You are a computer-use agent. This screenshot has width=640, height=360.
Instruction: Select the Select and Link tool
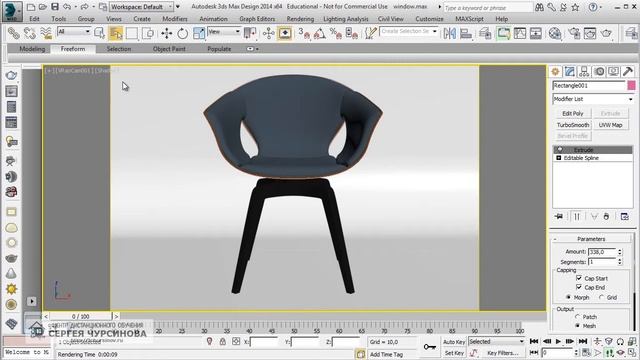pos(13,33)
